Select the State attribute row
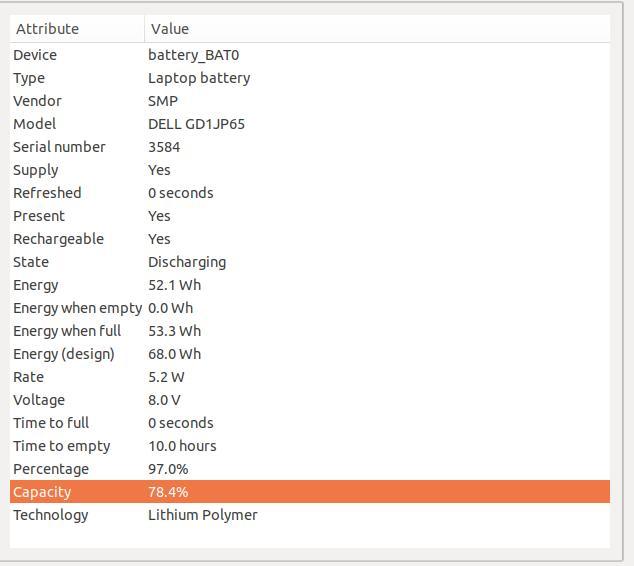This screenshot has height=566, width=634. (x=310, y=262)
